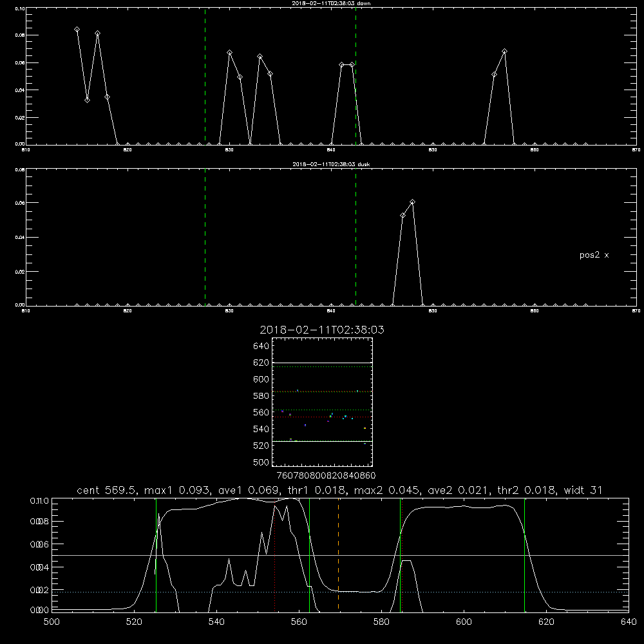Click the '2018-02-11T02:38:03 dawn' plot title

tap(331, 3)
